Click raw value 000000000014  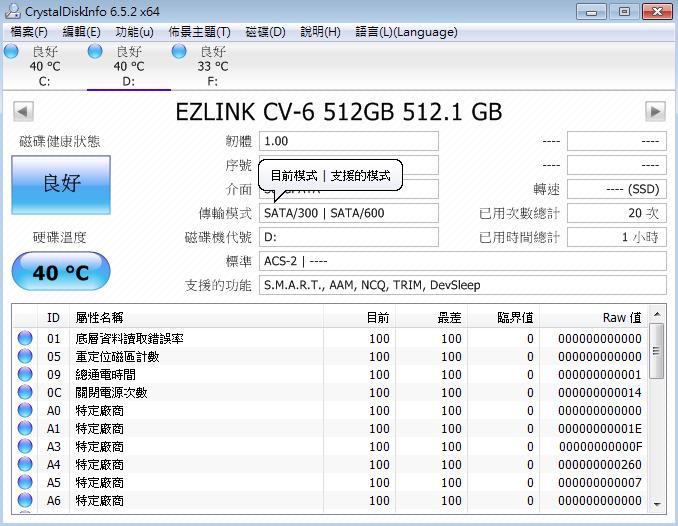pos(600,392)
